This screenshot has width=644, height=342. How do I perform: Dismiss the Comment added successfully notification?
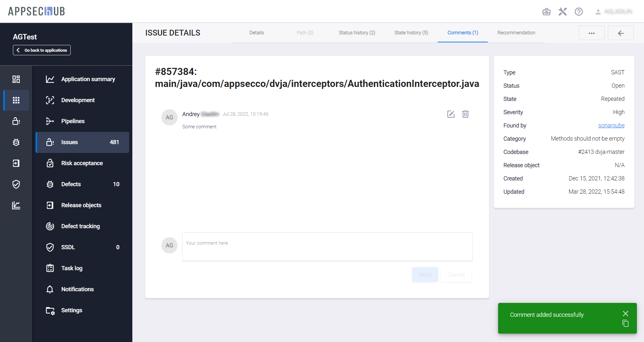coord(625,314)
